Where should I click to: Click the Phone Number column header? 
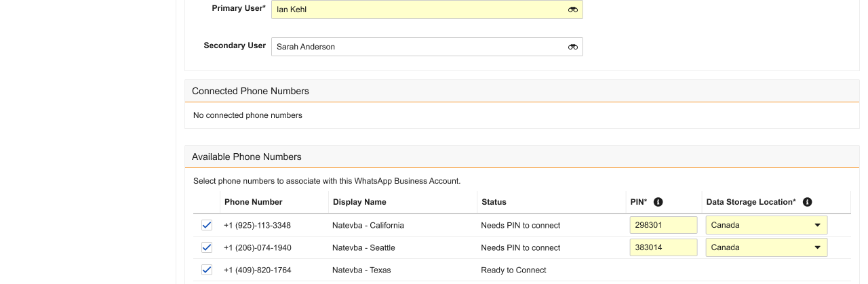(x=253, y=202)
